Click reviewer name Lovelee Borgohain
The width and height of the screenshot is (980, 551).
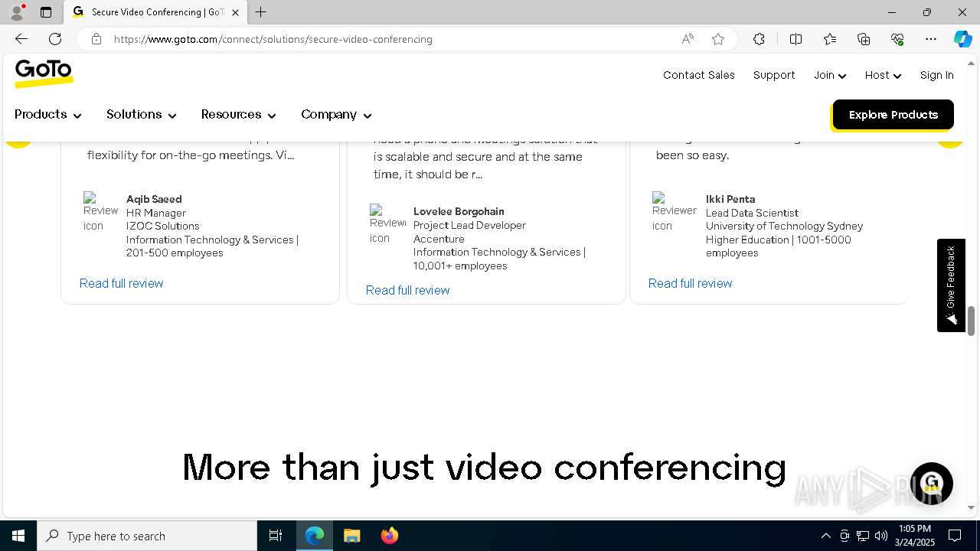pyautogui.click(x=459, y=211)
